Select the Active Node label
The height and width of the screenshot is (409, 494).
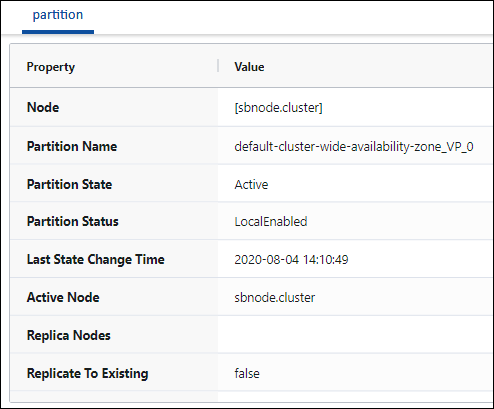(63, 297)
